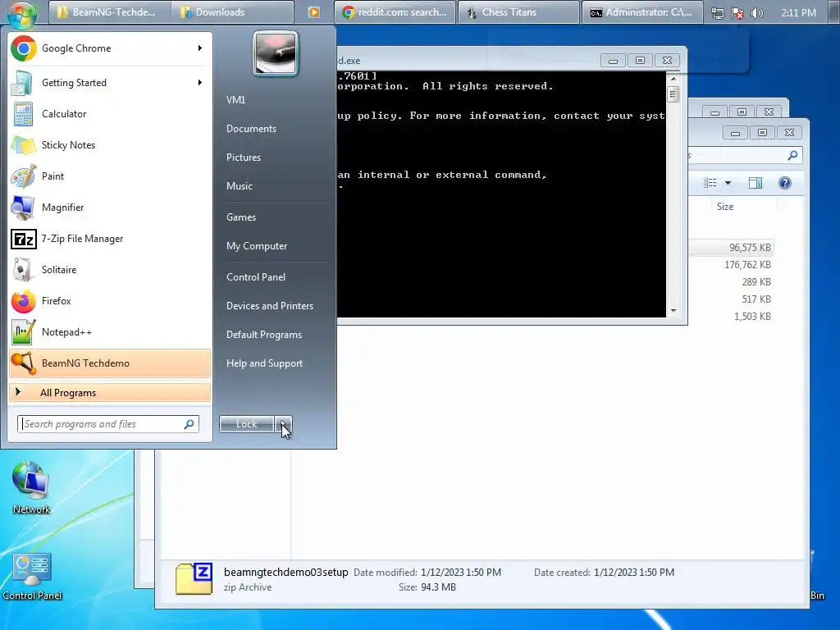Viewport: 840px width, 630px height.
Task: Click the command prompt scroll down arrow
Action: 673,311
